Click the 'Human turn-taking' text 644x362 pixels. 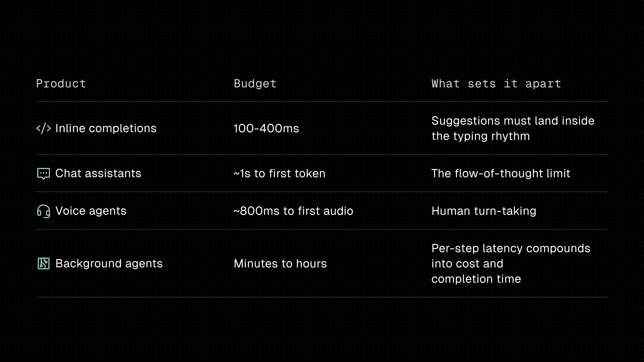tap(484, 211)
